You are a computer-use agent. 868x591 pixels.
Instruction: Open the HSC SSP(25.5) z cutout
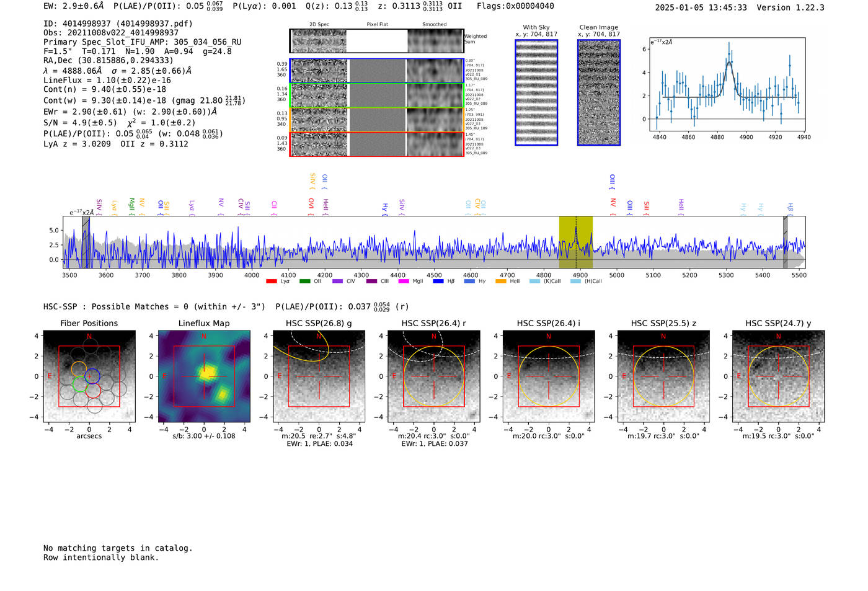point(663,376)
